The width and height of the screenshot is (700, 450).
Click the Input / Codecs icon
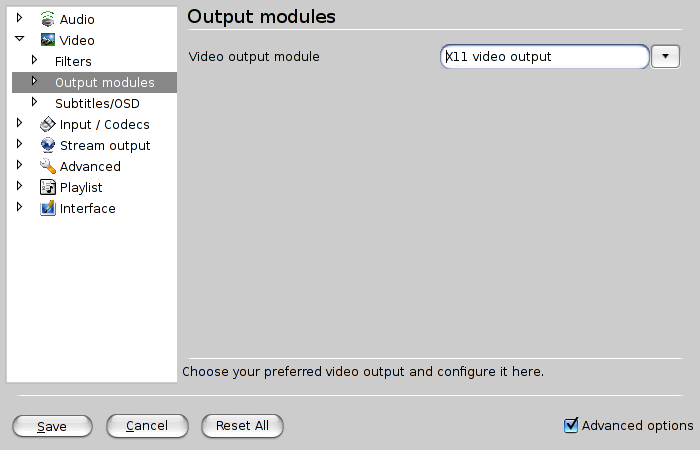coord(47,124)
